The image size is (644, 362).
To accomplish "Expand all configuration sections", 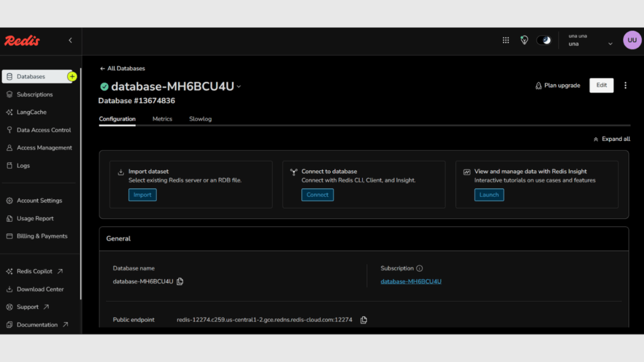I will (611, 139).
